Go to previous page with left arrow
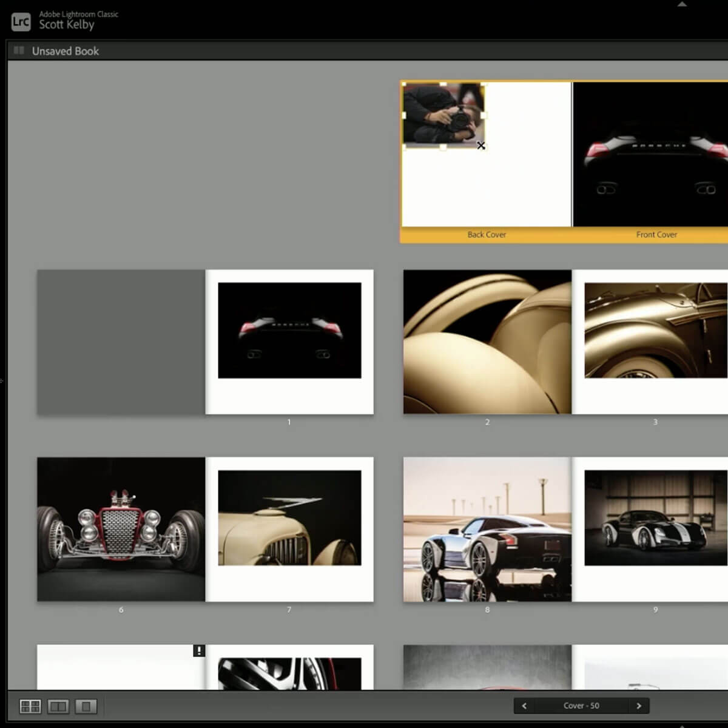728x728 pixels. point(524,706)
